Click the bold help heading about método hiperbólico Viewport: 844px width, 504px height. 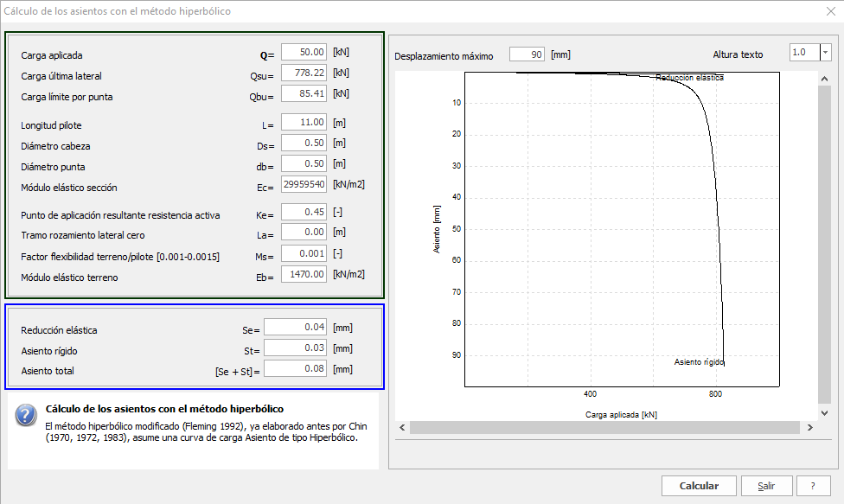pos(164,409)
